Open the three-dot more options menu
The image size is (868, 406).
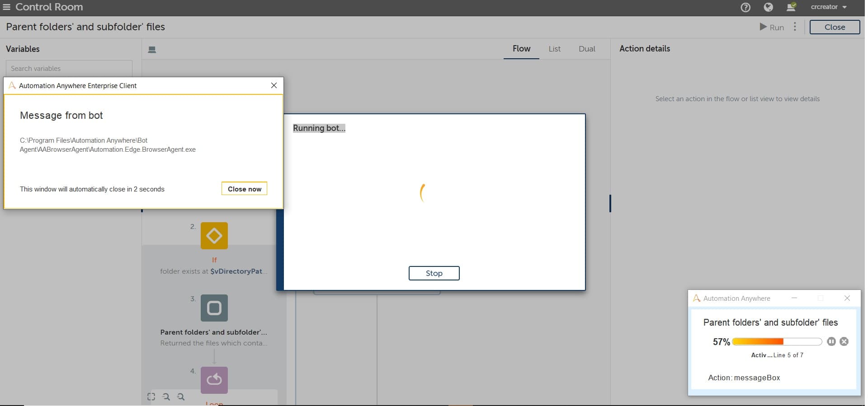point(795,27)
